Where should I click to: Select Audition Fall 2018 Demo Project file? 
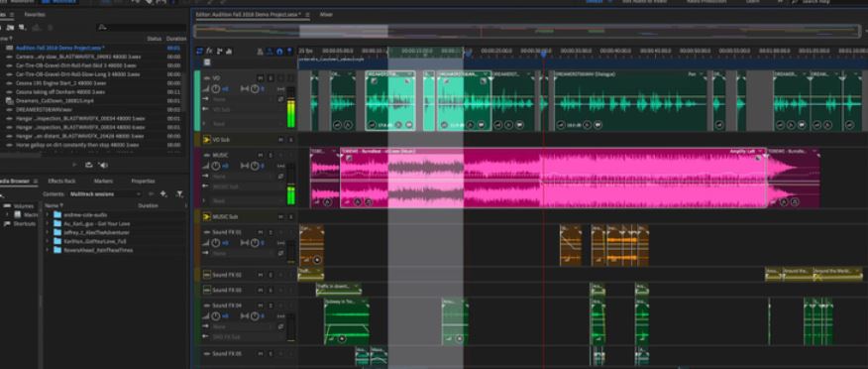(x=59, y=48)
